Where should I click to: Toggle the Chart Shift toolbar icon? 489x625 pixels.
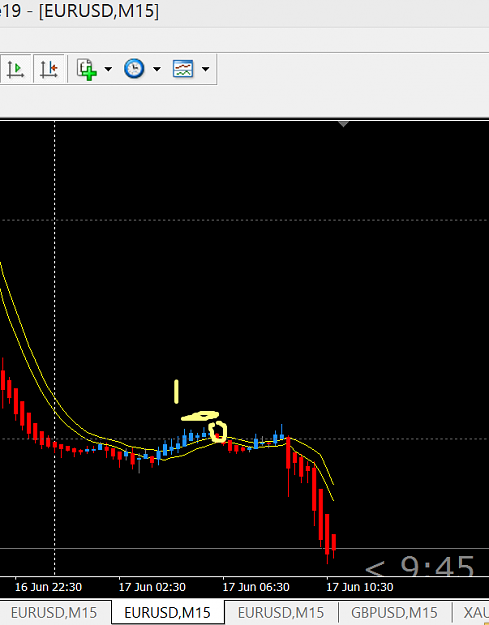[49, 69]
